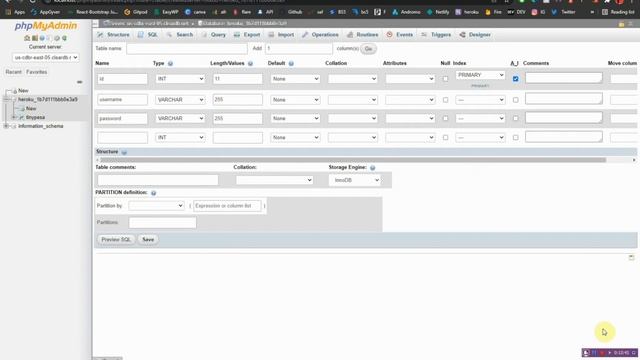Open Collation dropdown for id column
Image resolution: width=640 pixels, height=360 pixels.
[x=353, y=79]
